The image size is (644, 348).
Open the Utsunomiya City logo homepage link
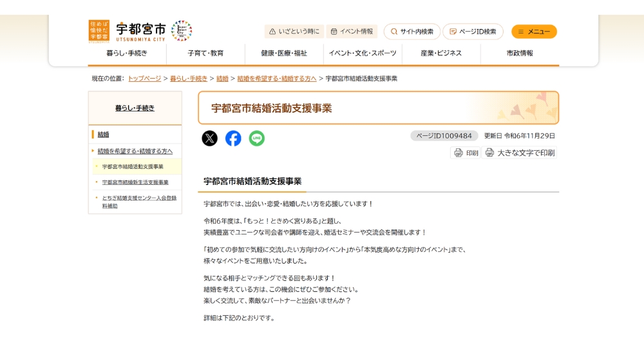tap(128, 31)
